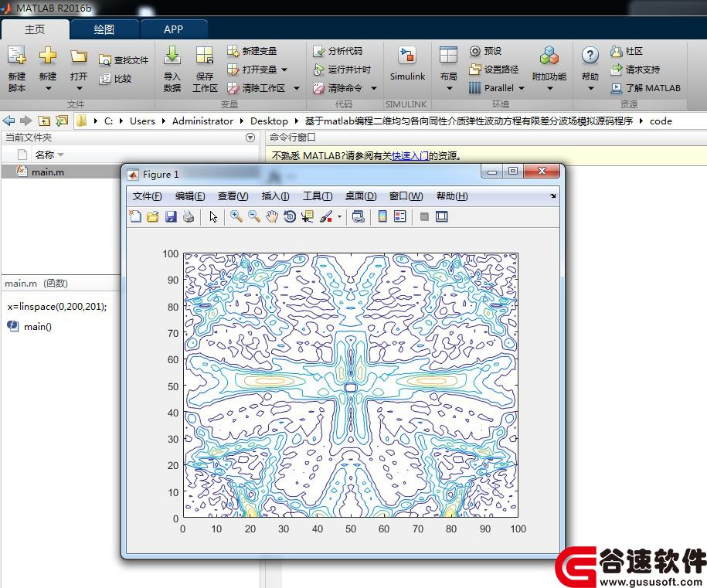707x588 pixels.
Task: Click the New Script (新建脚本) icon
Action: pos(17,56)
